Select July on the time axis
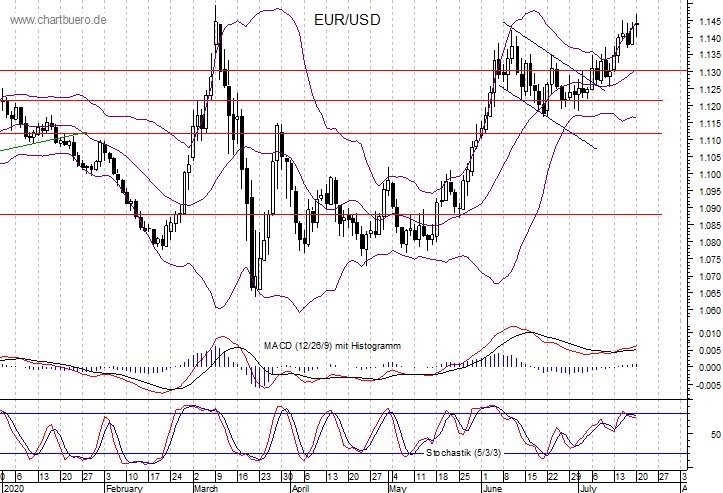723x493 pixels. (x=588, y=488)
